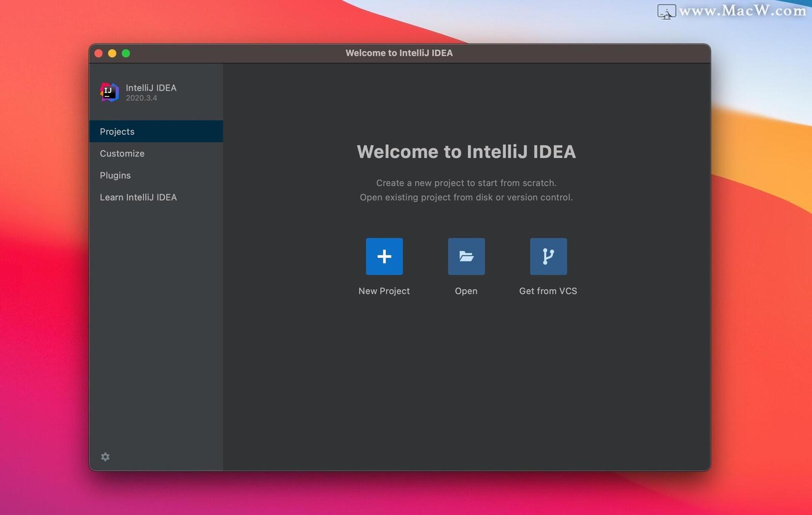Screen dimensions: 812x515
Task: Click 'Open existing project from disk or version control.'
Action: tap(466, 197)
